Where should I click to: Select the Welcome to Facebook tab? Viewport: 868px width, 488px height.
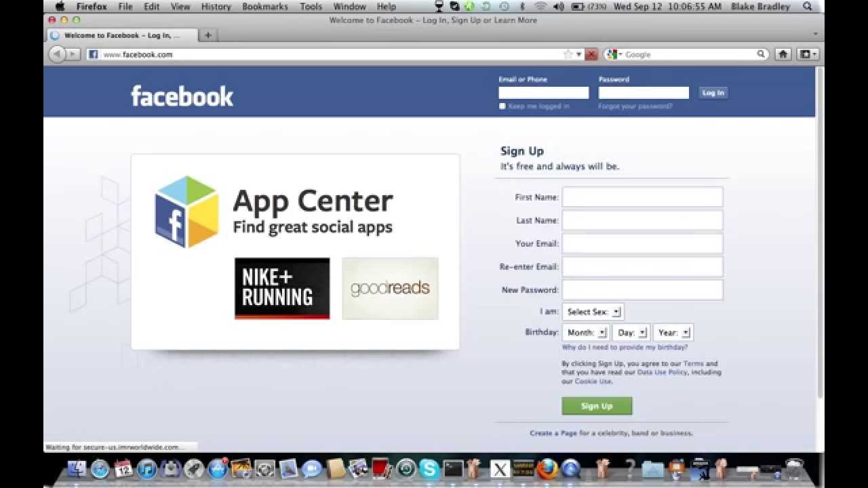click(122, 35)
